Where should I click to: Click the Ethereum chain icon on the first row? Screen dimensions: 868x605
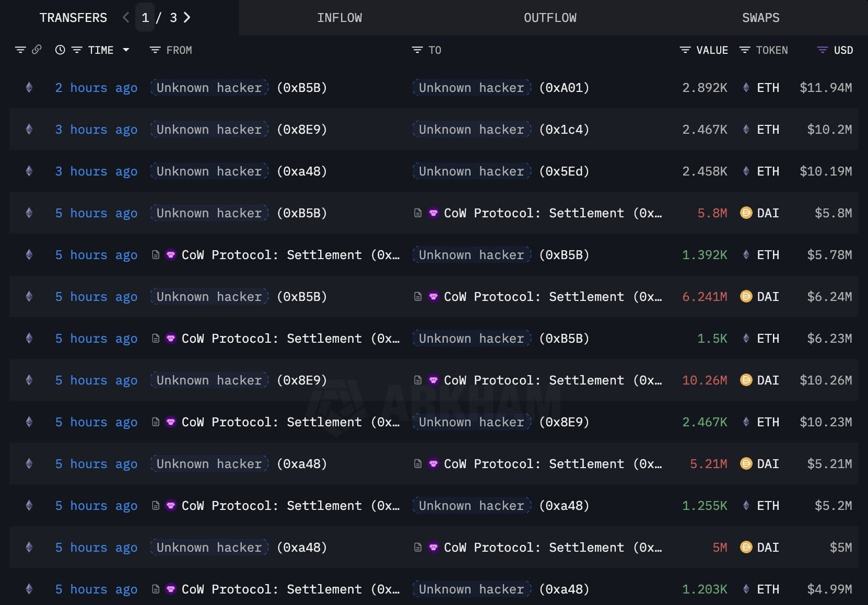[29, 88]
